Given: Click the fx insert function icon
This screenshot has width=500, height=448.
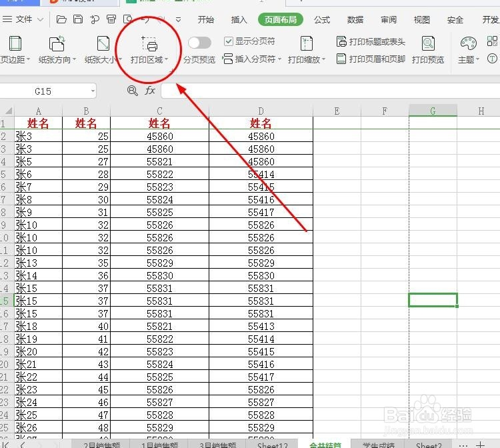Looking at the screenshot, I should click(150, 91).
